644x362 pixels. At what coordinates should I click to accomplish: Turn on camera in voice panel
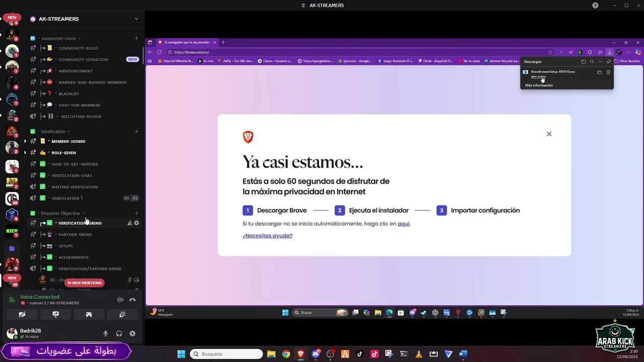pyautogui.click(x=22, y=314)
